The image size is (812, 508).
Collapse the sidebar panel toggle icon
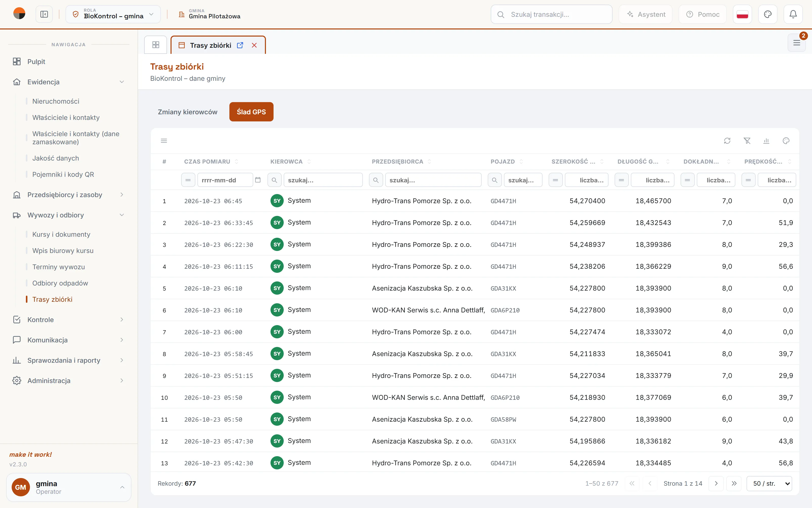point(44,14)
